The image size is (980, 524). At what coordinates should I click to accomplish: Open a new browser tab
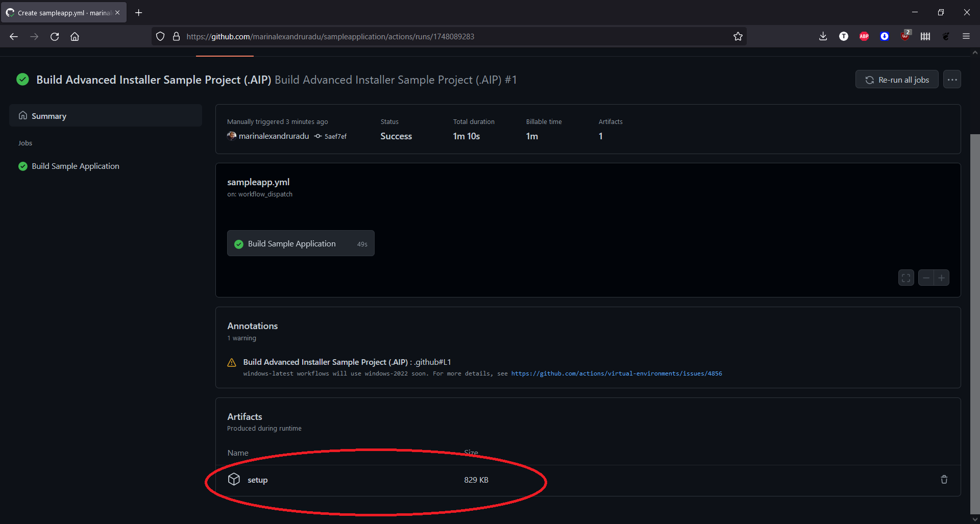point(139,13)
